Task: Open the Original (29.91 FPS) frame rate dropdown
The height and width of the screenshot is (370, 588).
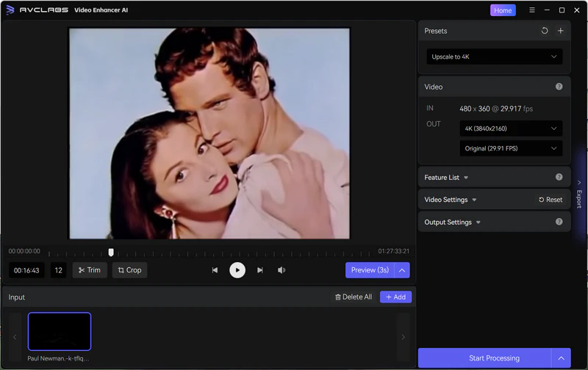Action: coord(512,148)
